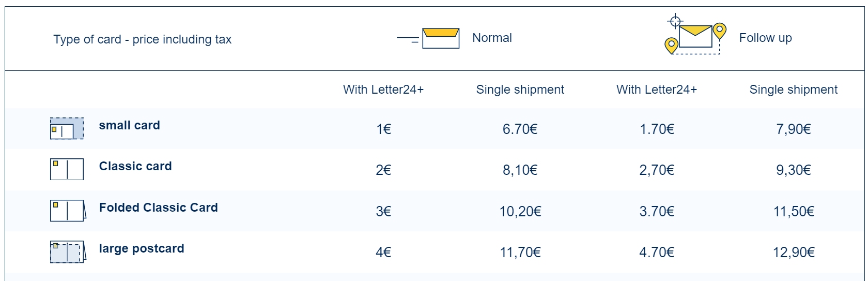Click the Follow up shipping heading
The image size is (868, 281).
click(x=766, y=38)
